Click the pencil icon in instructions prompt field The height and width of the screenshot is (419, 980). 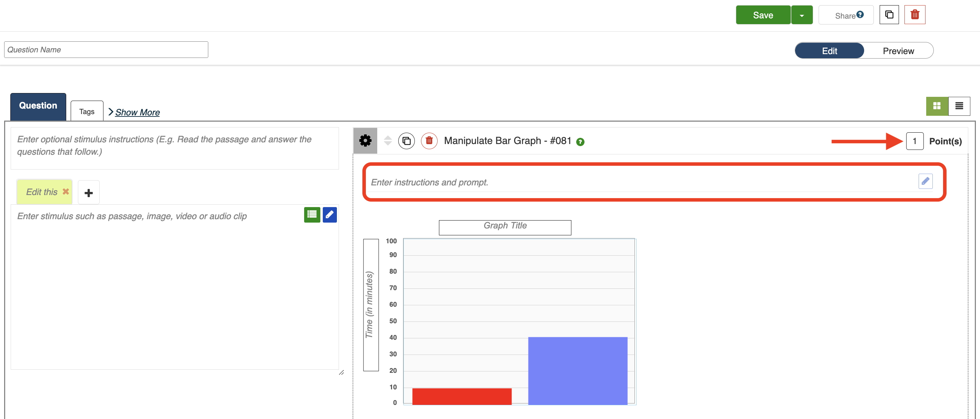[x=925, y=181]
